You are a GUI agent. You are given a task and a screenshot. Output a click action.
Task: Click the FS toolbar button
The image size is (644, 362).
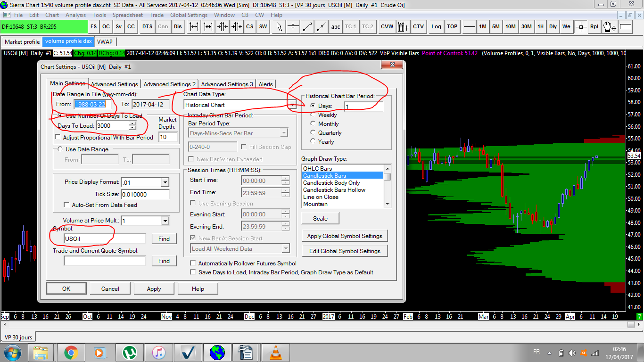tap(94, 26)
